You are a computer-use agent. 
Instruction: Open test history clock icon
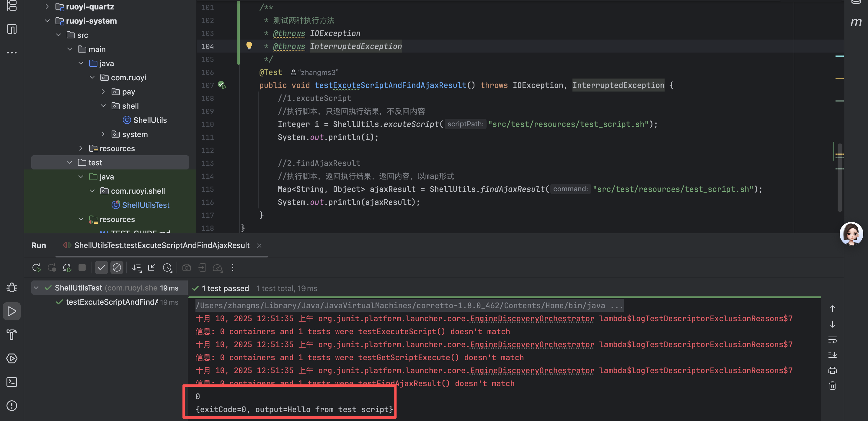click(167, 268)
